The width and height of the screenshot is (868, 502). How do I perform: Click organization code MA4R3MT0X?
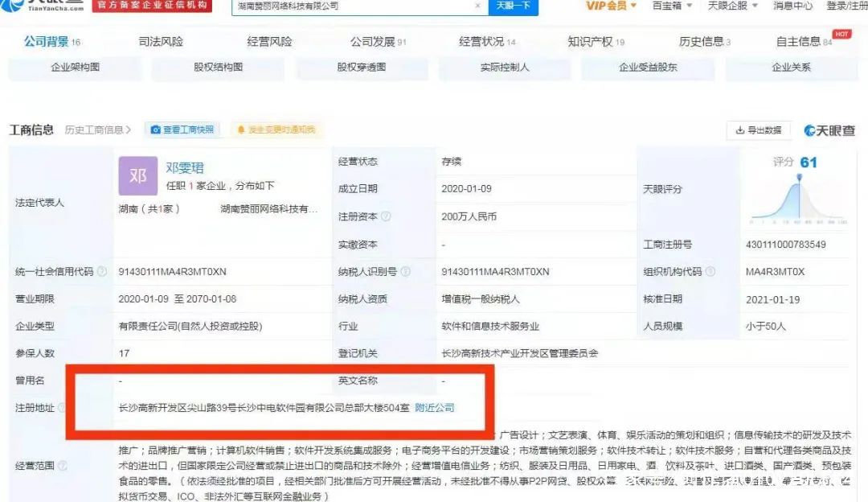point(775,271)
